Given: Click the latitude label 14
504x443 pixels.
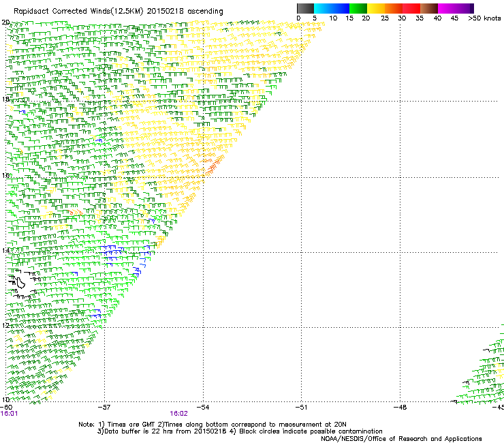Looking at the screenshot, I should [5, 250].
